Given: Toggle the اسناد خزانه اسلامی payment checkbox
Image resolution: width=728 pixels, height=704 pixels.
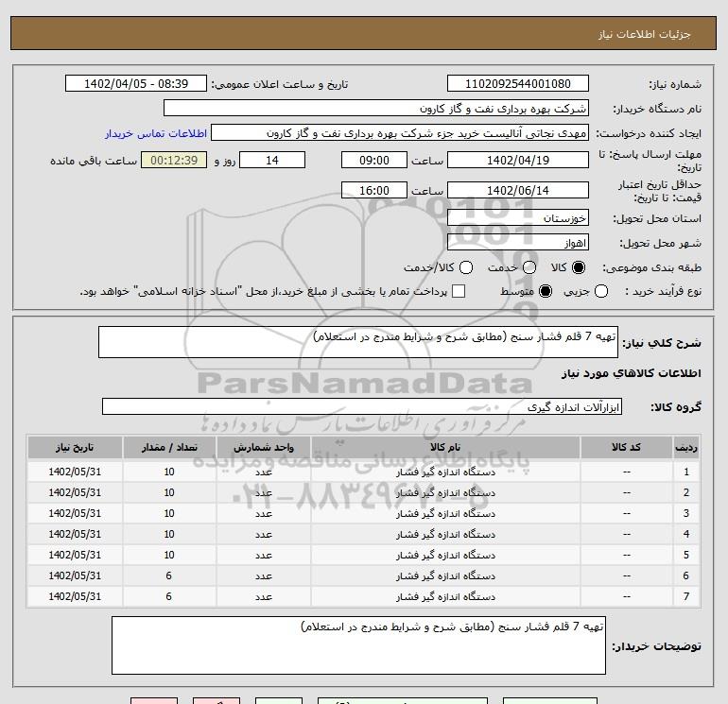Looking at the screenshot, I should (x=459, y=291).
